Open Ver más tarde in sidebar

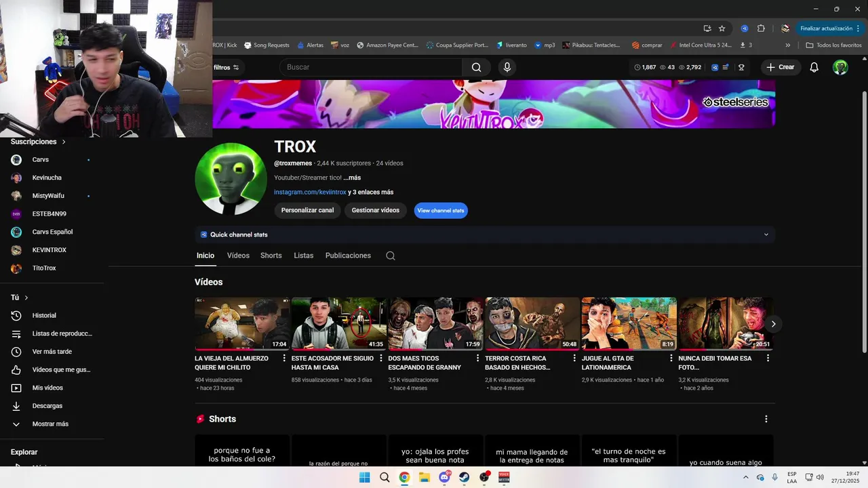pos(52,352)
